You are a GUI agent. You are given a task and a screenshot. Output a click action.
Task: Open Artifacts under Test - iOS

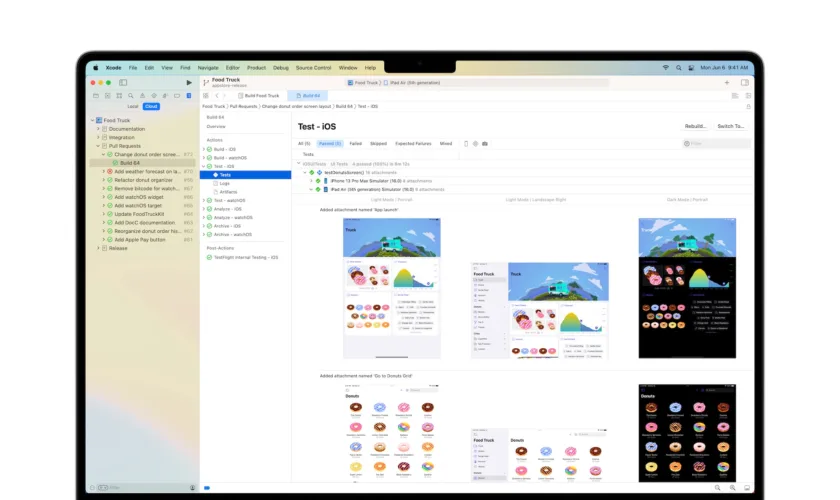point(228,192)
